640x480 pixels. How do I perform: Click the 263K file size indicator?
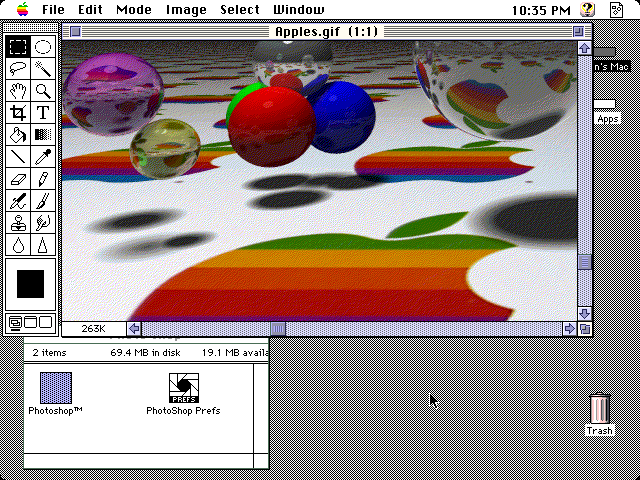93,329
